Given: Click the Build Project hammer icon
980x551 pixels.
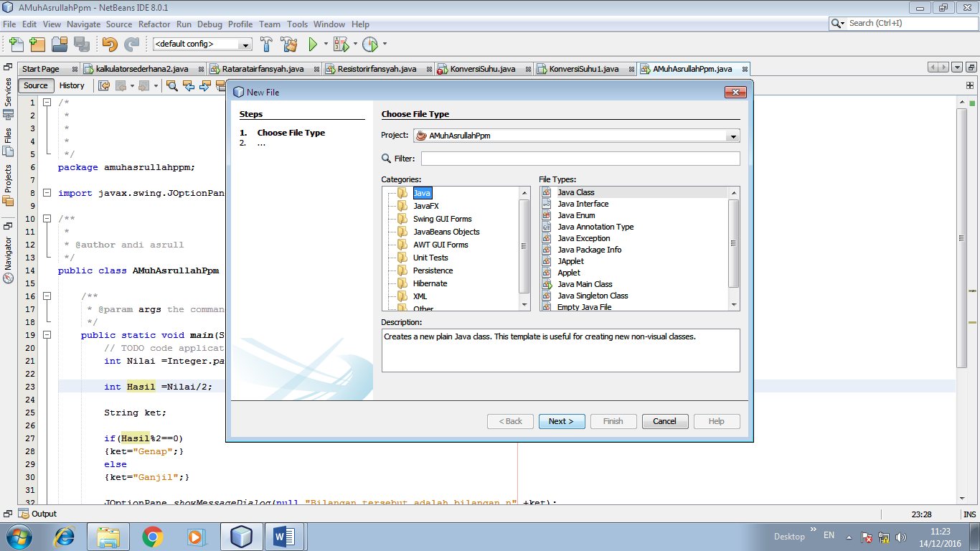Looking at the screenshot, I should click(266, 44).
